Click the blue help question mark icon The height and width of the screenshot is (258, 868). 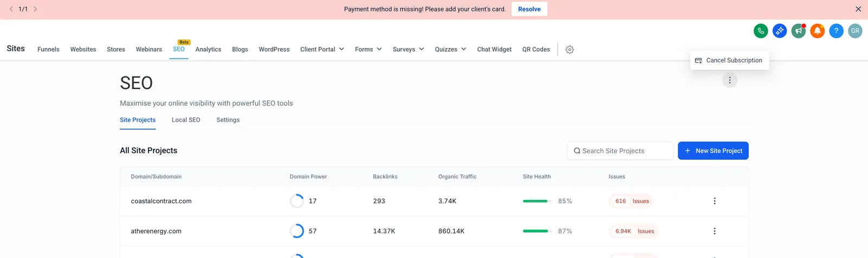tap(837, 31)
